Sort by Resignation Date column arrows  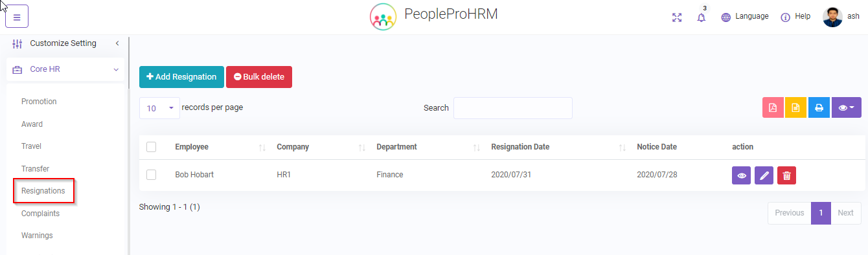pyautogui.click(x=622, y=148)
